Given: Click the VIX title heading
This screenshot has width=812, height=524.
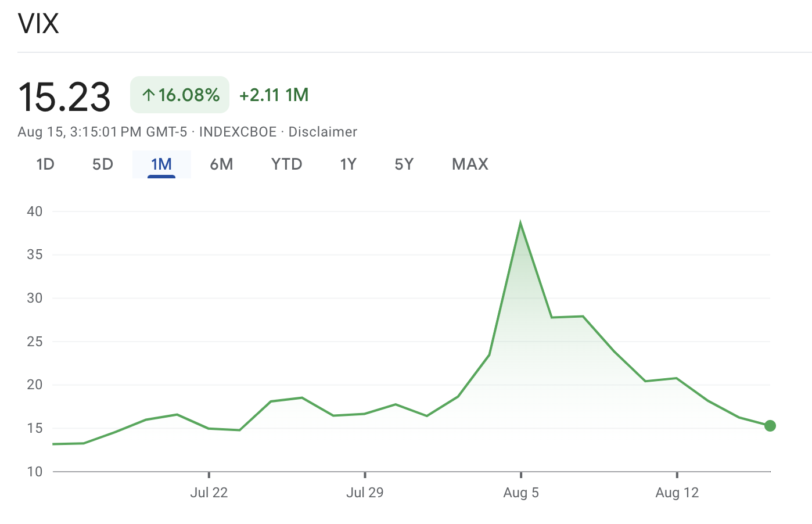Looking at the screenshot, I should 38,24.
